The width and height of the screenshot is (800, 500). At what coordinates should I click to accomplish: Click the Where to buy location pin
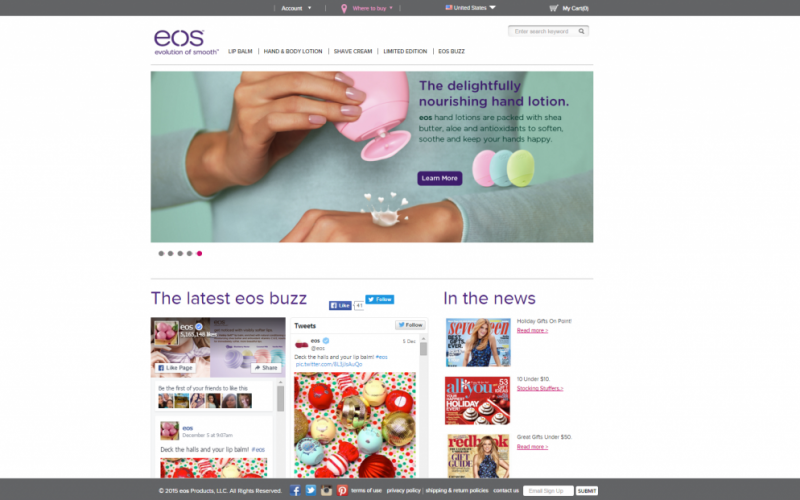pyautogui.click(x=344, y=8)
